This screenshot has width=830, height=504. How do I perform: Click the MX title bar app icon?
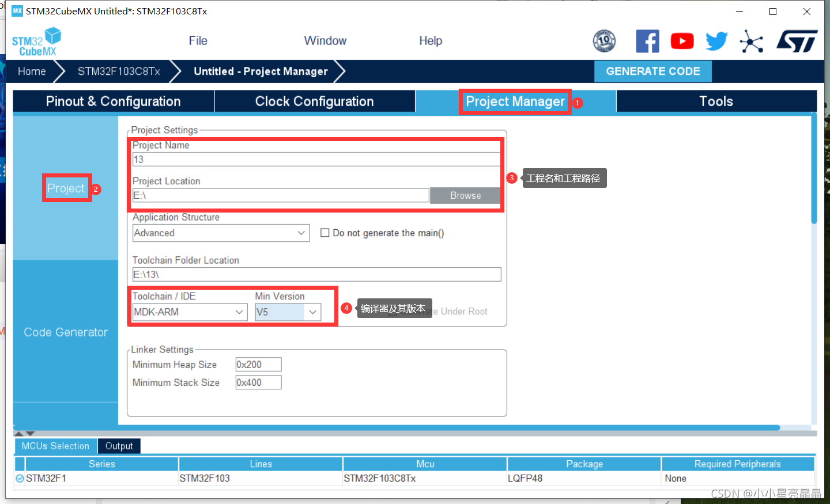[17, 11]
